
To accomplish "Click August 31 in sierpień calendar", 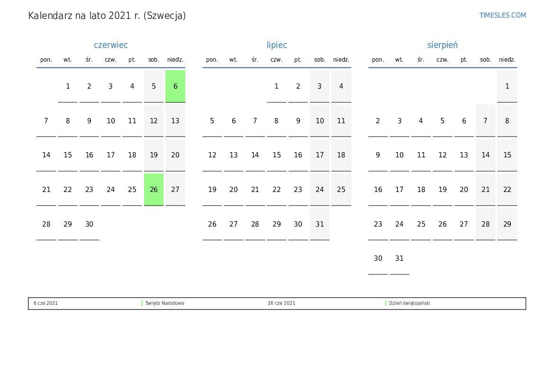I will pyautogui.click(x=400, y=258).
